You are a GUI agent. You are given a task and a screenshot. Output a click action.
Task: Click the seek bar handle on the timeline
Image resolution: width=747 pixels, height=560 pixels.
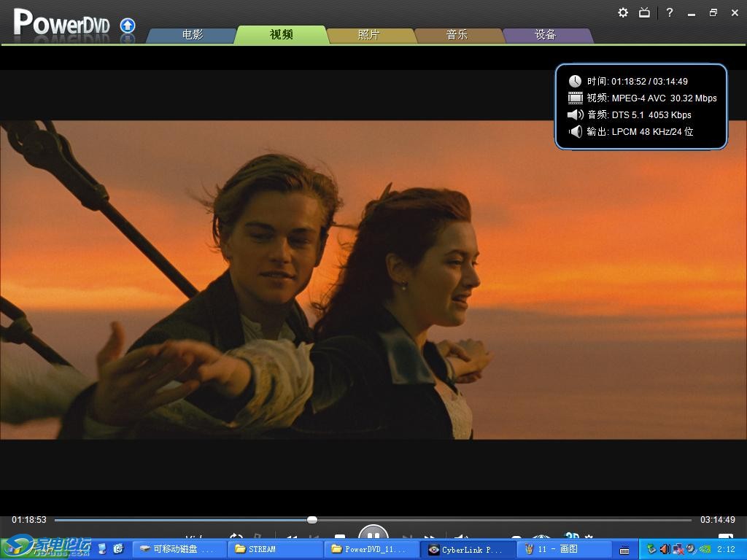[x=312, y=520]
